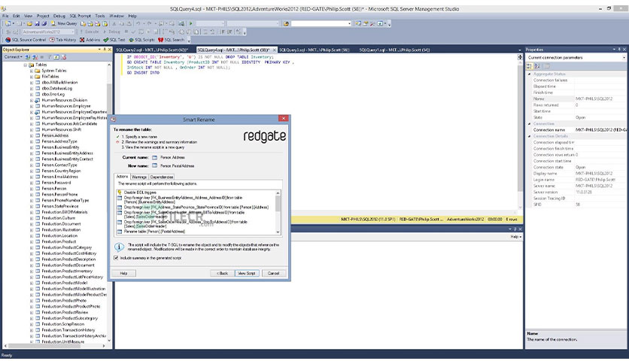Switch to the SQLQuery3.sql document tab
Viewport: 629px width, 364px height.
(314, 50)
